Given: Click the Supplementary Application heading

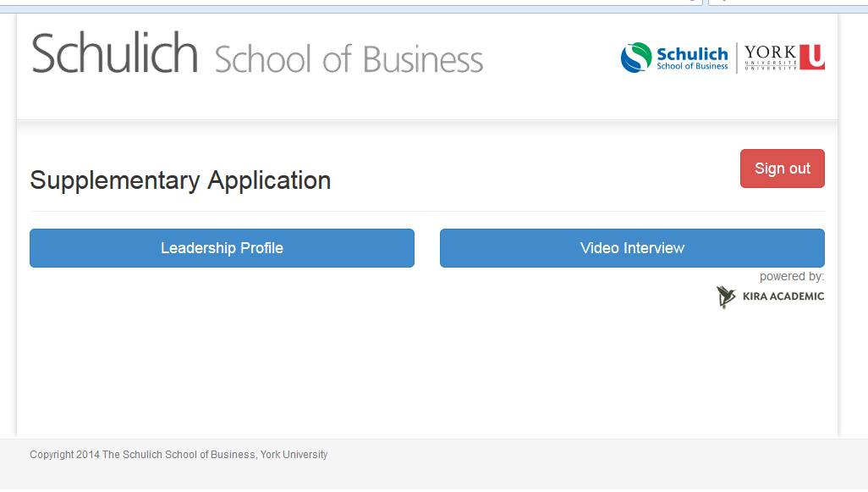Looking at the screenshot, I should (x=180, y=180).
